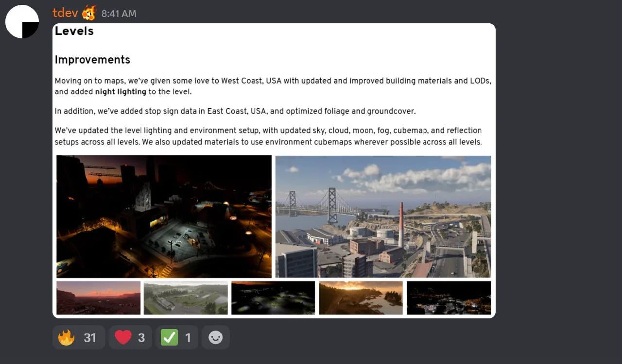Click the Levels heading in attachment
Image resolution: width=622 pixels, height=364 pixels.
pos(74,31)
